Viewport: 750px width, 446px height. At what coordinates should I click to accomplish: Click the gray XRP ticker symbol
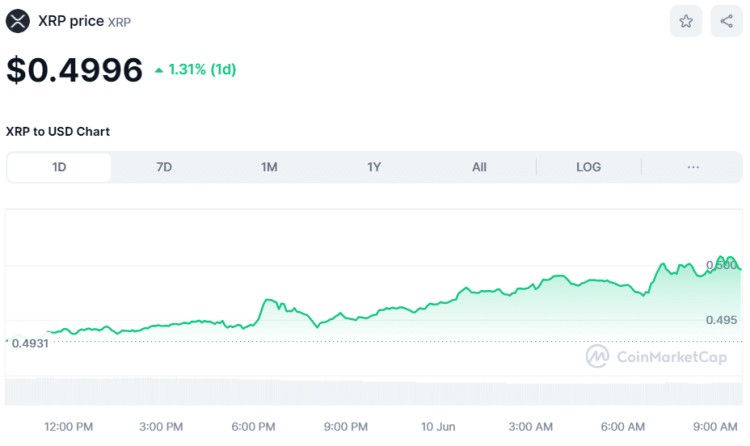(x=119, y=22)
